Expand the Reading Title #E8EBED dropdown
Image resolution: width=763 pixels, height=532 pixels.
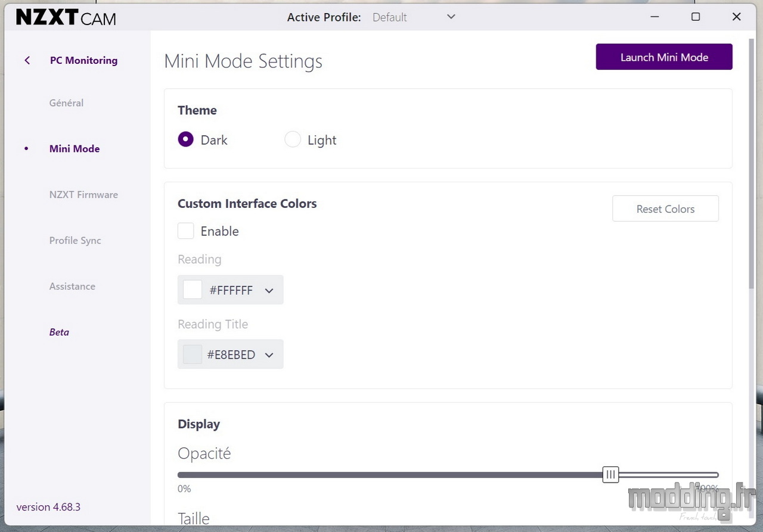coord(231,354)
